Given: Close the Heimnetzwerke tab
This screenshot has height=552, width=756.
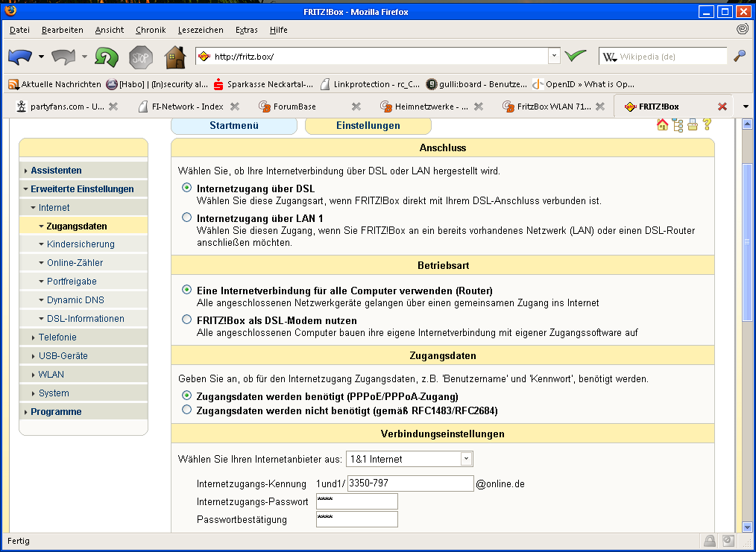Looking at the screenshot, I should pos(479,107).
